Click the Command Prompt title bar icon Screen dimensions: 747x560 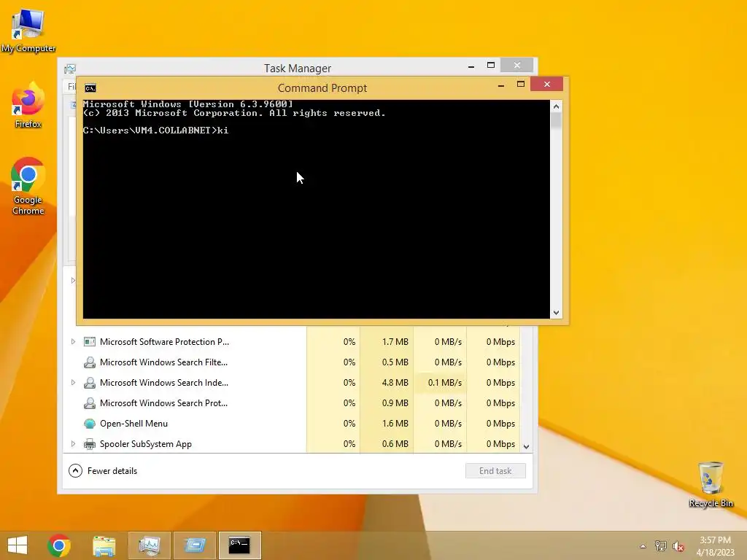pyautogui.click(x=90, y=88)
